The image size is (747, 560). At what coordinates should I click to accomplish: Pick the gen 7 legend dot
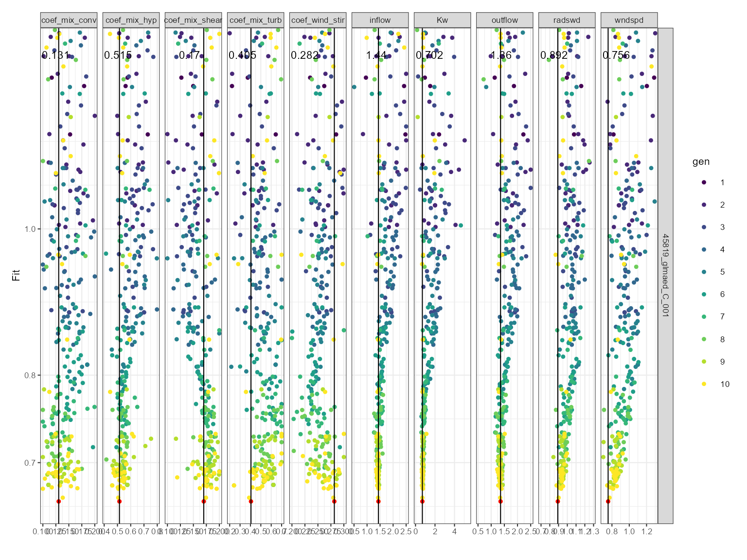pos(704,316)
